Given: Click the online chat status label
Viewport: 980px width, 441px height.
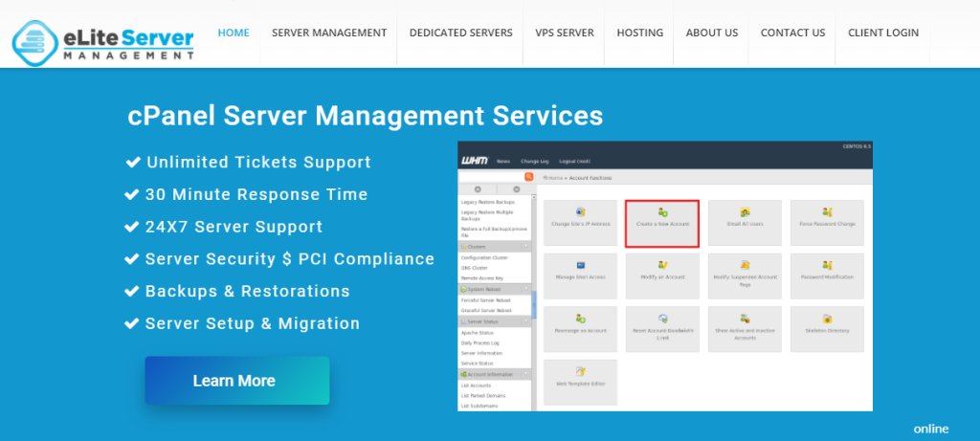Looking at the screenshot, I should 931,430.
